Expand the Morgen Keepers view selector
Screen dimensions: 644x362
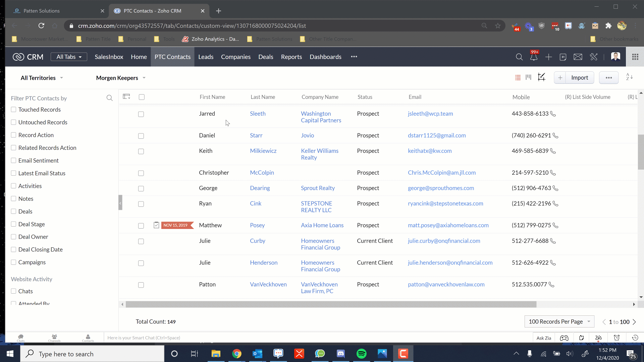tap(120, 78)
